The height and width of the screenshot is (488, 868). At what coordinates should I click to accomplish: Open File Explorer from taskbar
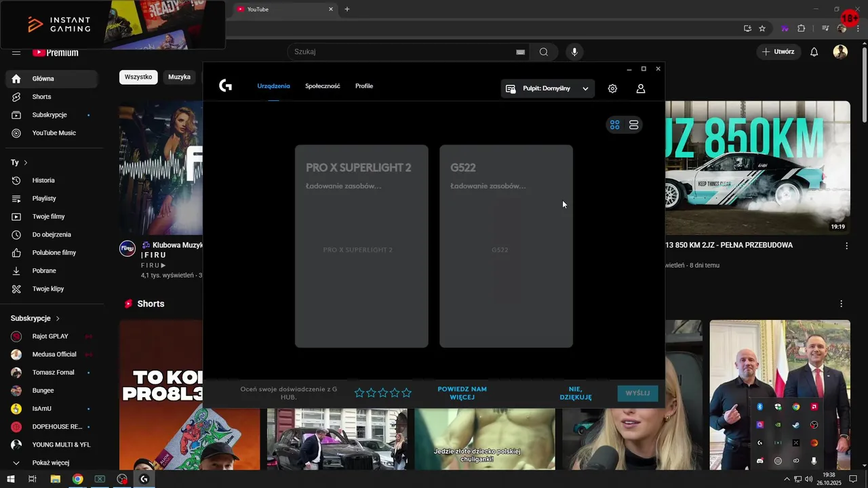pos(56,479)
